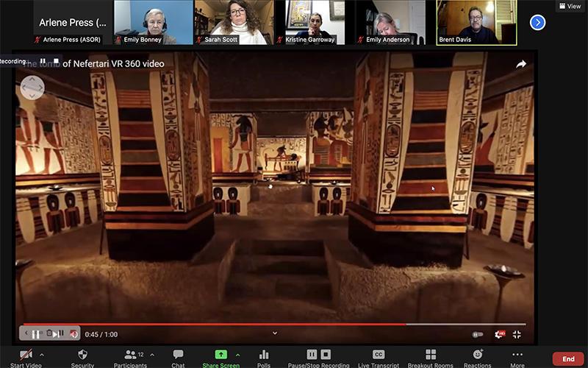This screenshot has width=588, height=368.
Task: Stop the recording from the bottom toolbar
Action: click(326, 354)
